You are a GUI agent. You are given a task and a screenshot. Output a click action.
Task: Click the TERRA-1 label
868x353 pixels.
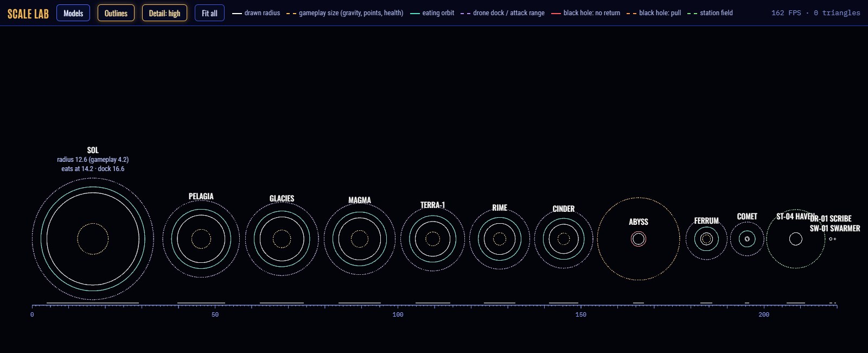click(x=433, y=205)
